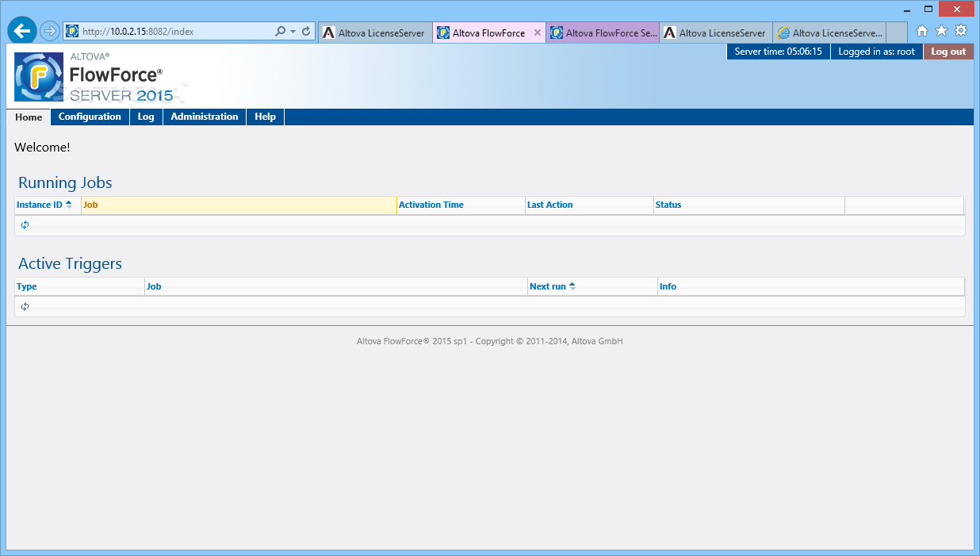Switch to LicenseServer tab next to FlowForce Se...

pos(716,33)
